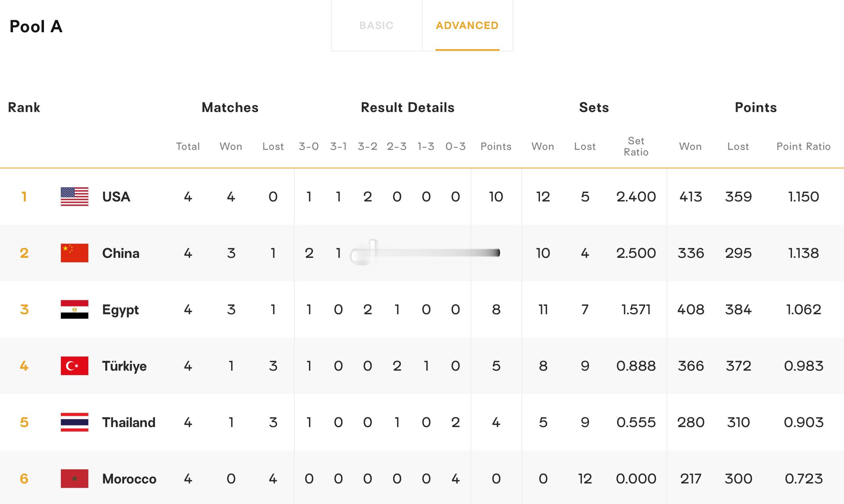The height and width of the screenshot is (504, 844).
Task: Click the Point Ratio column header
Action: pos(804,146)
